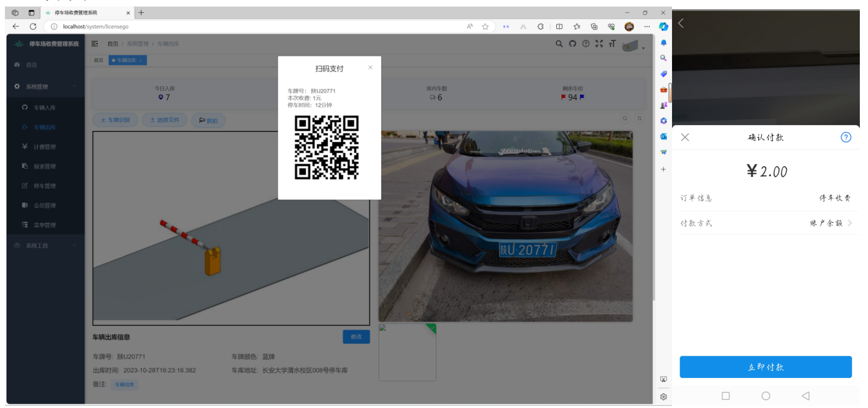868x408 pixels.
Task: Click the 抓拍 capture button
Action: (209, 121)
